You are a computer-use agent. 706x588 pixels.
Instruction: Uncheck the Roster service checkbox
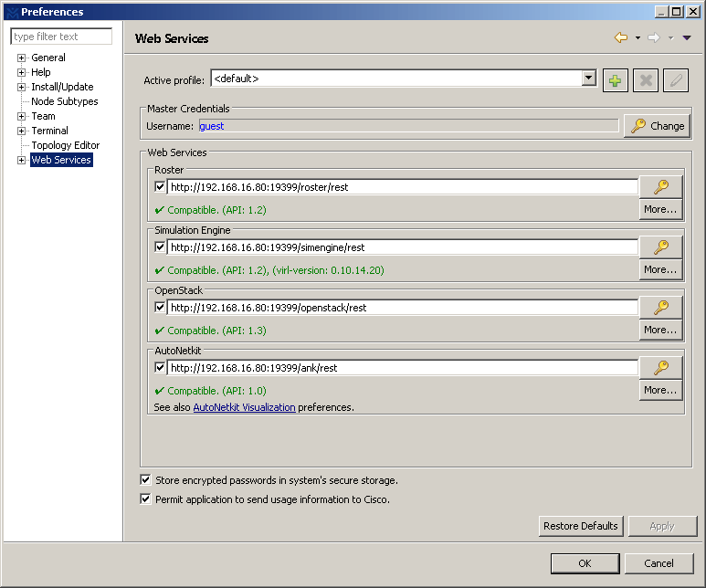tap(160, 187)
